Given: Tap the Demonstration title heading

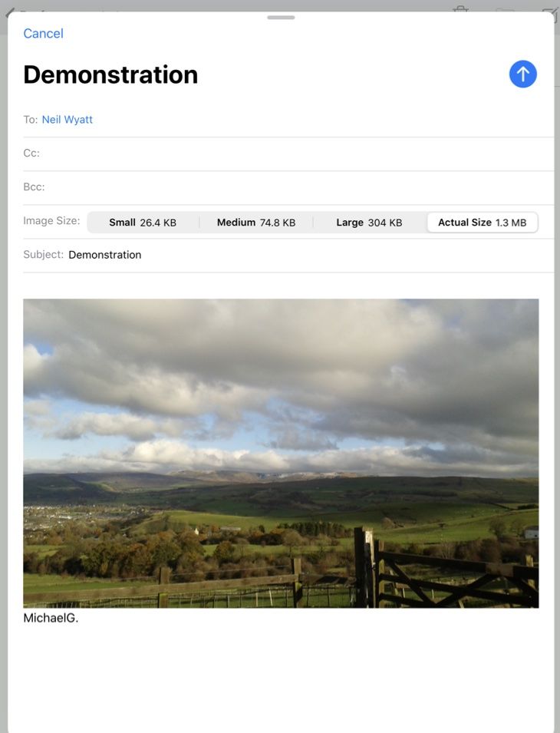Looking at the screenshot, I should click(110, 74).
